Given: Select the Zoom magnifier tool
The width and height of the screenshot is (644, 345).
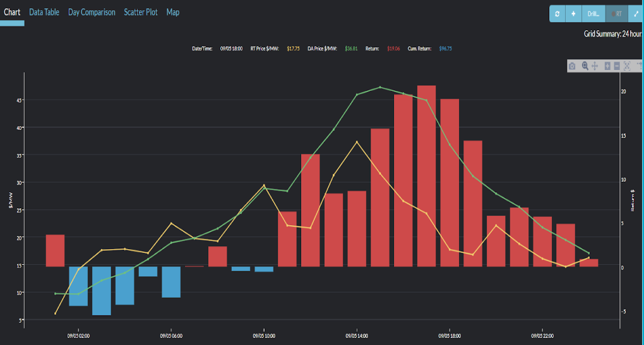Looking at the screenshot, I should [x=585, y=66].
